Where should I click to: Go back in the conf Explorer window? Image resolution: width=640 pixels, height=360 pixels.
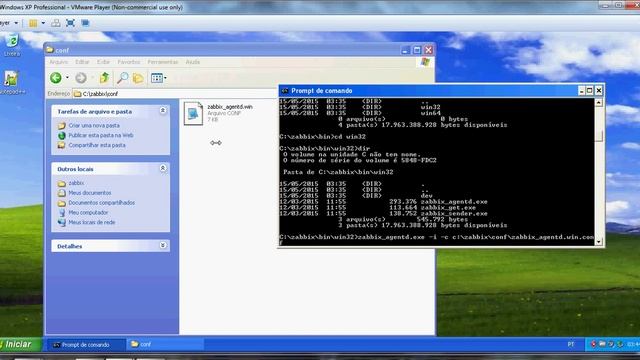[56, 78]
